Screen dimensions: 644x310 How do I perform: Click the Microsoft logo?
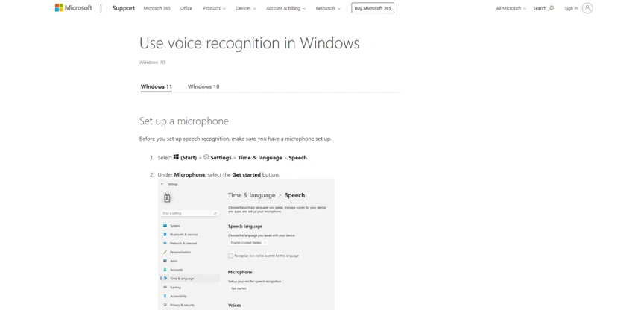point(74,7)
